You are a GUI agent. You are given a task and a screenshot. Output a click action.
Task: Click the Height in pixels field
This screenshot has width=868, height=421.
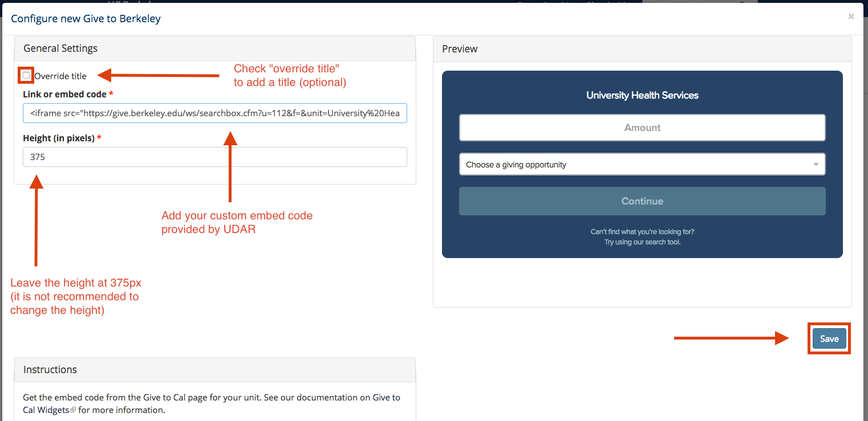coord(215,157)
